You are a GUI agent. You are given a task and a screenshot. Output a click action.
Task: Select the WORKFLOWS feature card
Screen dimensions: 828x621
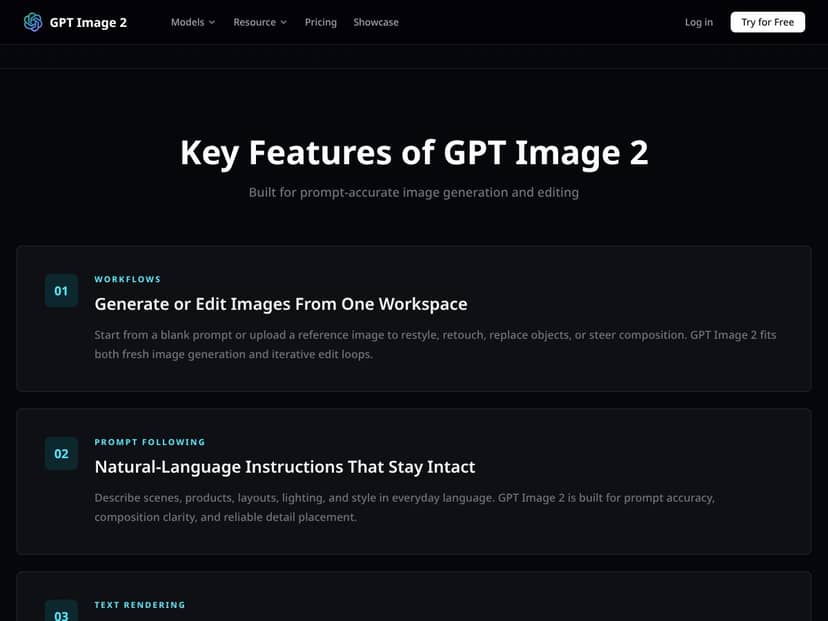(414, 318)
